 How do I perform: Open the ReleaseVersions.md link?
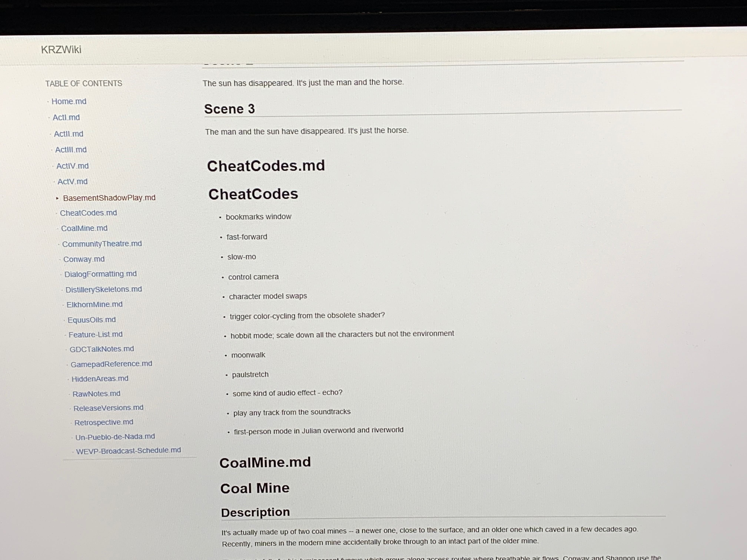[x=108, y=408]
